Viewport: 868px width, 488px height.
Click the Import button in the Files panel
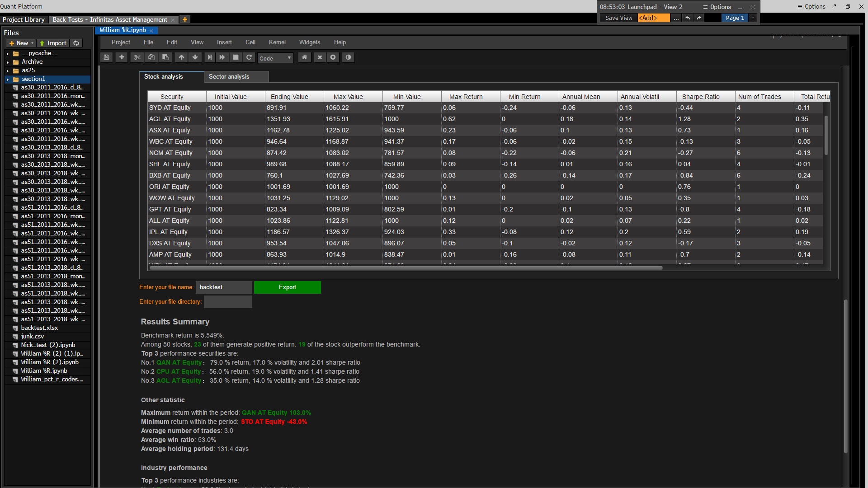(53, 43)
